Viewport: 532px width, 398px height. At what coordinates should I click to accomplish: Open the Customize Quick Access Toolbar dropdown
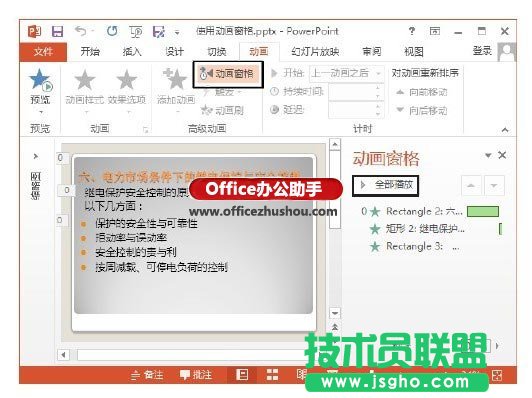[177, 33]
